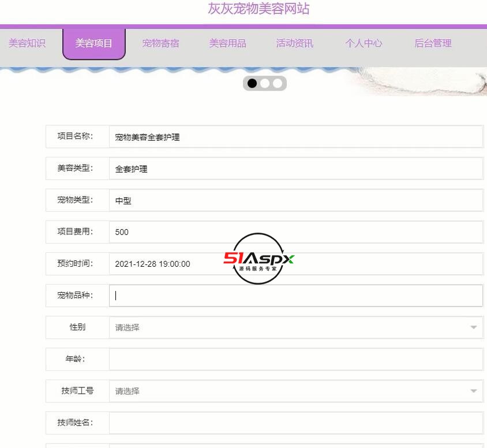Click the 技师工号 label
The image size is (487, 448).
77,390
